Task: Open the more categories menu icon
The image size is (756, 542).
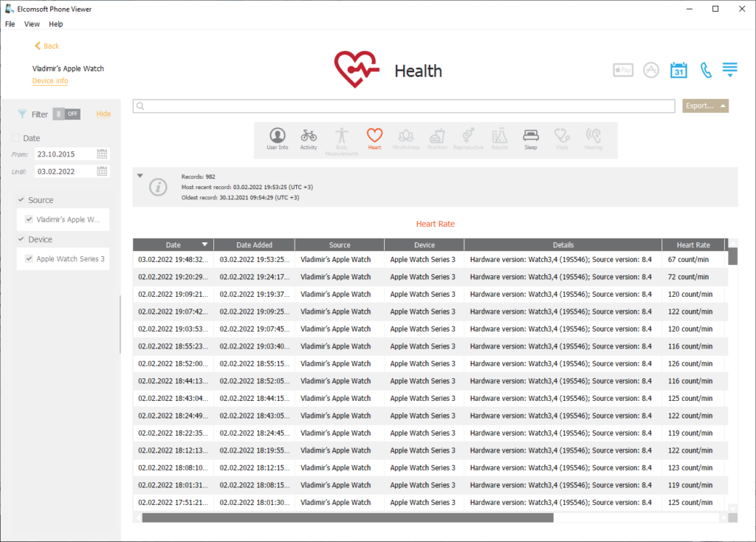Action: [730, 69]
